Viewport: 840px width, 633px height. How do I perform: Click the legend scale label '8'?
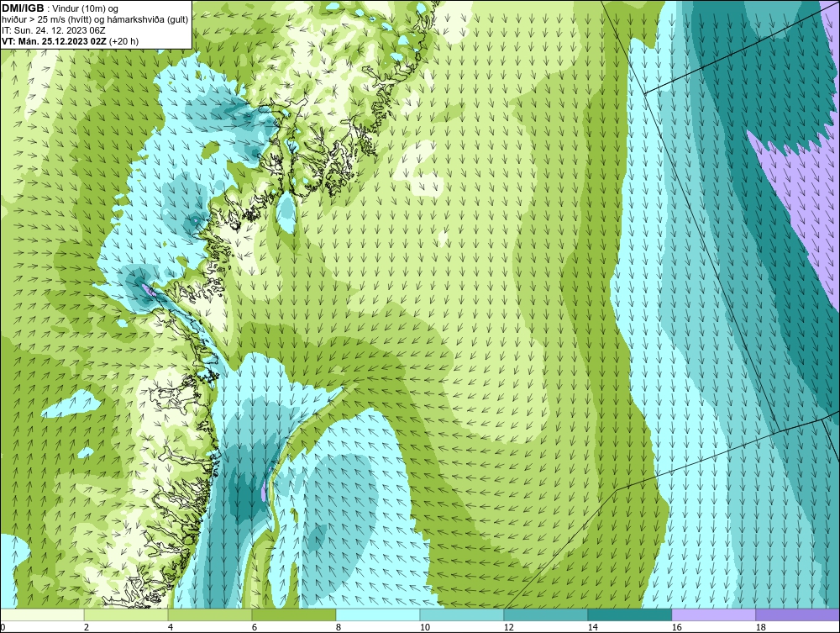pos(339,627)
